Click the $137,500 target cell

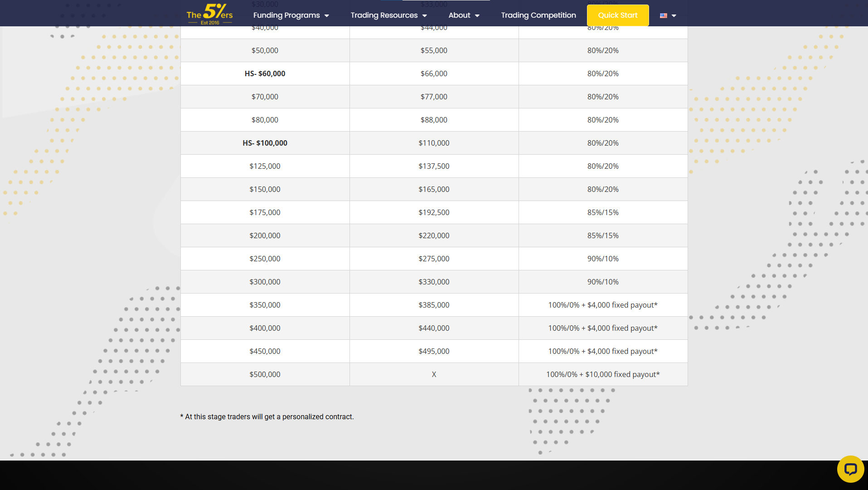pos(434,166)
